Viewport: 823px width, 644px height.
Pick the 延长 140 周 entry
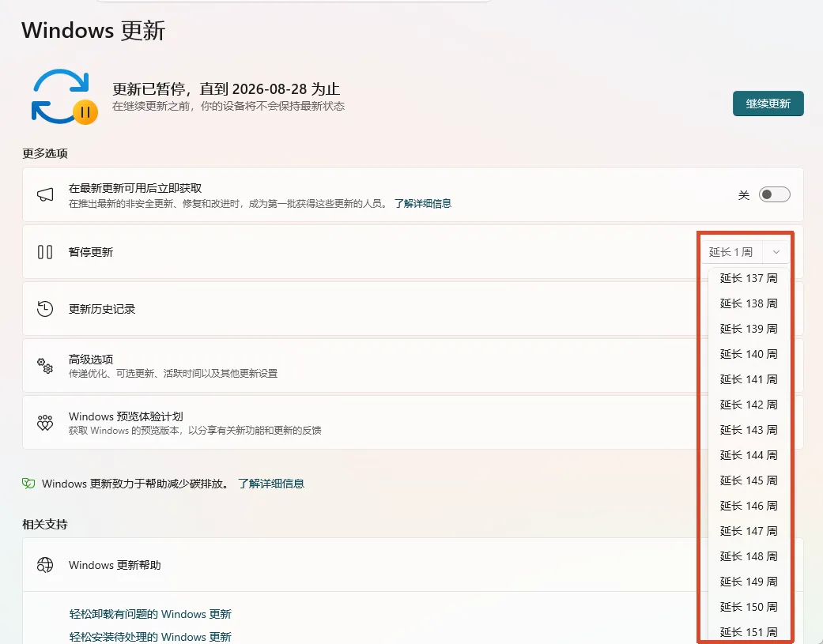tap(749, 354)
